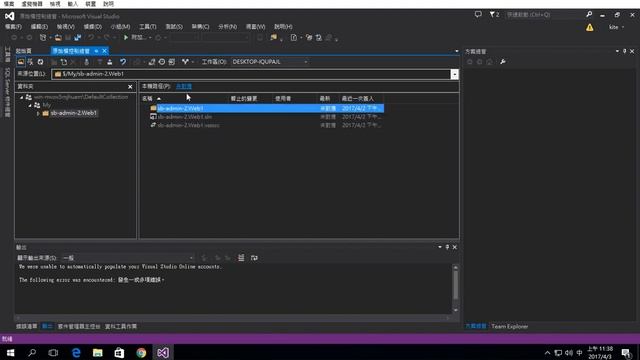Open the Windows Start menu

click(x=11, y=353)
